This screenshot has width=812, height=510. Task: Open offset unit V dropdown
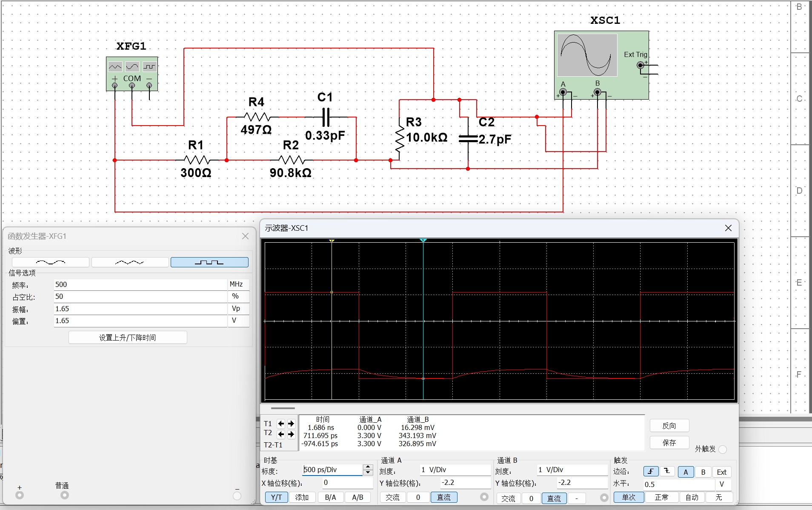tap(238, 320)
